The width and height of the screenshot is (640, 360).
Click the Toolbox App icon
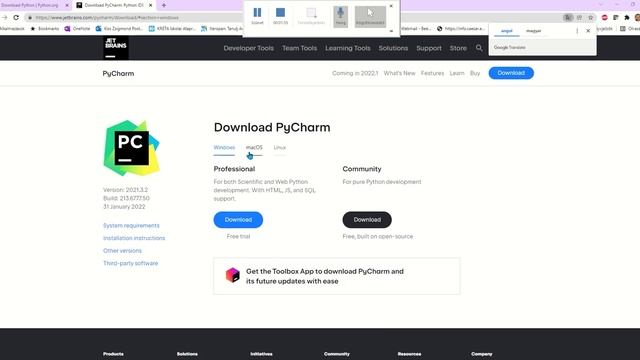[233, 275]
